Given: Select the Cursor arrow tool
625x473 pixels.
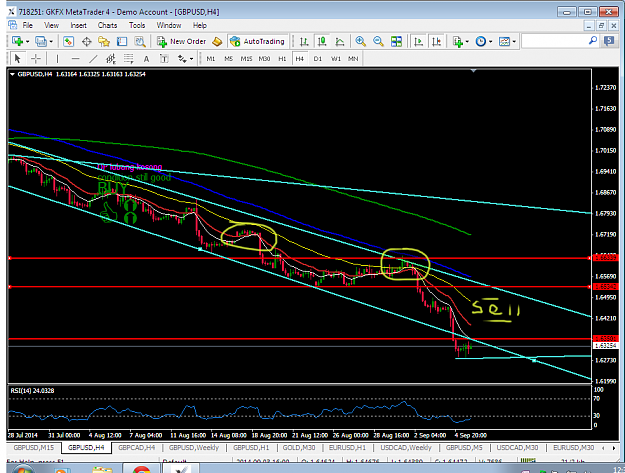Looking at the screenshot, I should 17,59.
